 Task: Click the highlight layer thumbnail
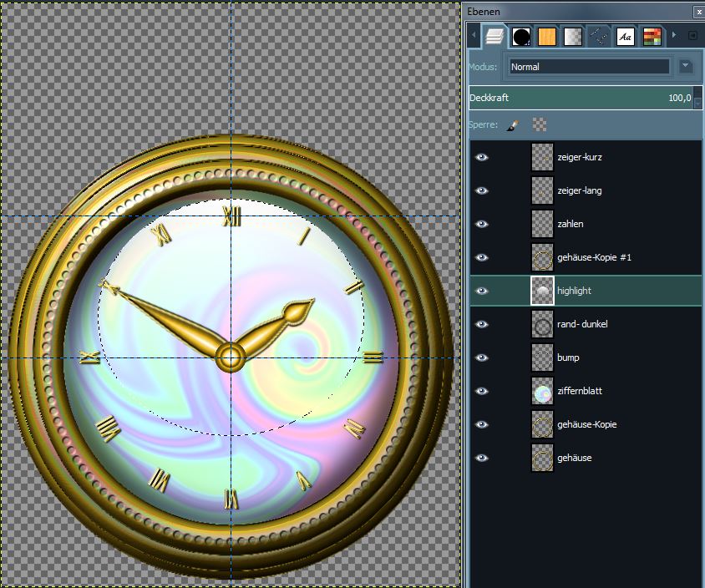point(542,291)
